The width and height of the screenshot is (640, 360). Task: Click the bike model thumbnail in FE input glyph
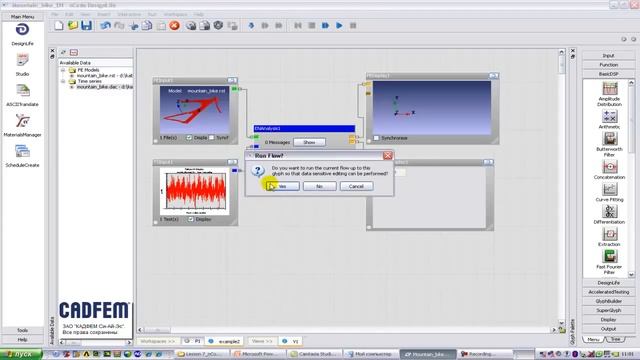pos(194,109)
